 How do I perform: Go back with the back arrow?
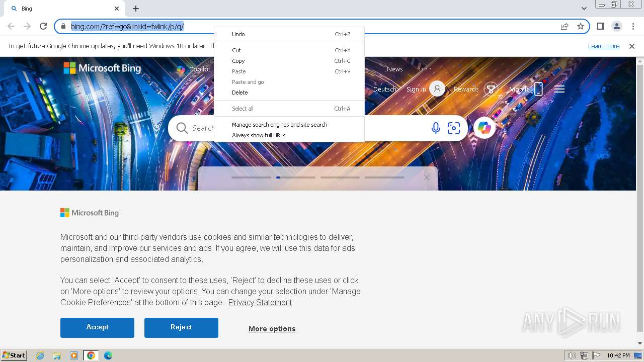[x=11, y=26]
